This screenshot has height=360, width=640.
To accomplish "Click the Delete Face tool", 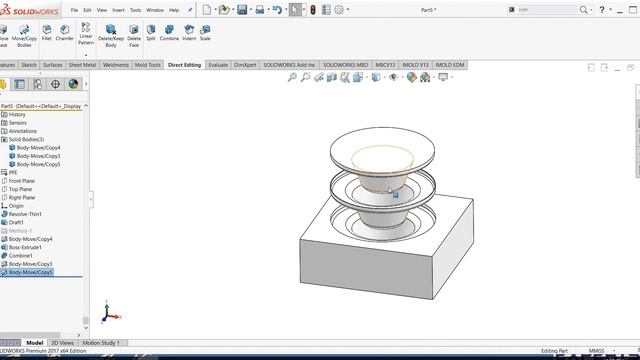I will tap(134, 36).
